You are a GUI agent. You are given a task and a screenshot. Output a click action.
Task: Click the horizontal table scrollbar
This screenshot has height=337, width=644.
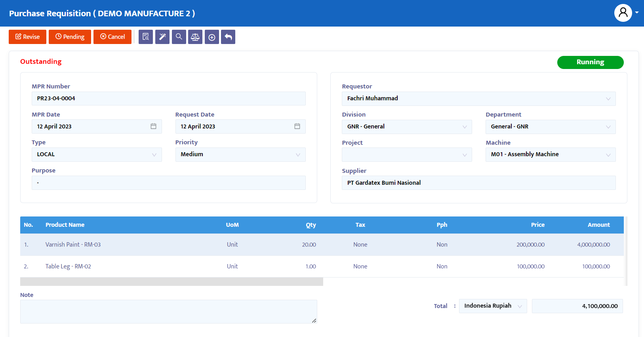coord(171,281)
